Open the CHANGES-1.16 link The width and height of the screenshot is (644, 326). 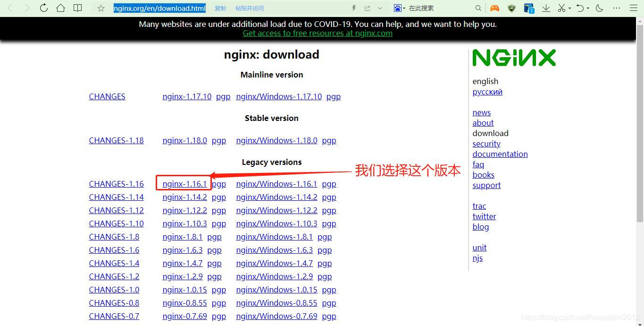pyautogui.click(x=116, y=184)
